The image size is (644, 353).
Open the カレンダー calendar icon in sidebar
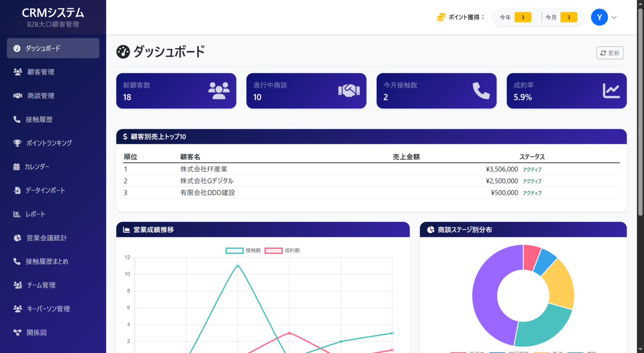pos(17,166)
